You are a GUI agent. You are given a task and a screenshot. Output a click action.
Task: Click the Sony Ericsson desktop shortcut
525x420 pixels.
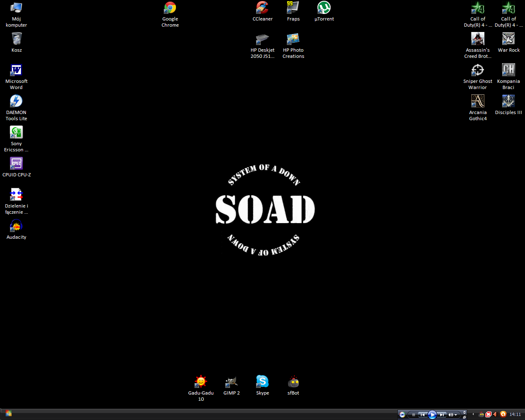pyautogui.click(x=16, y=139)
